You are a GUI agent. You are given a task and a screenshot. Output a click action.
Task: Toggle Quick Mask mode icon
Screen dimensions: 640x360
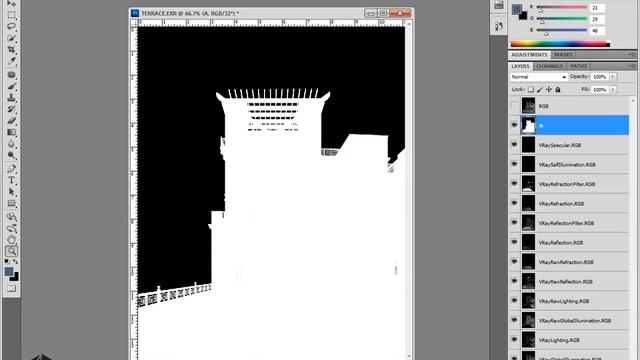coord(11,288)
